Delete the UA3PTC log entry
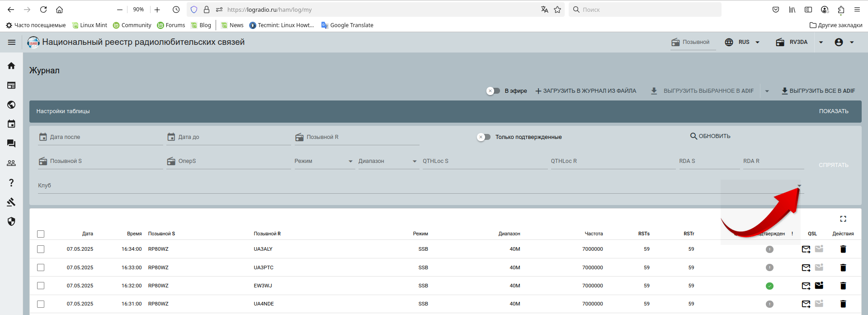Screen dimensions: 868x315 click(x=843, y=267)
